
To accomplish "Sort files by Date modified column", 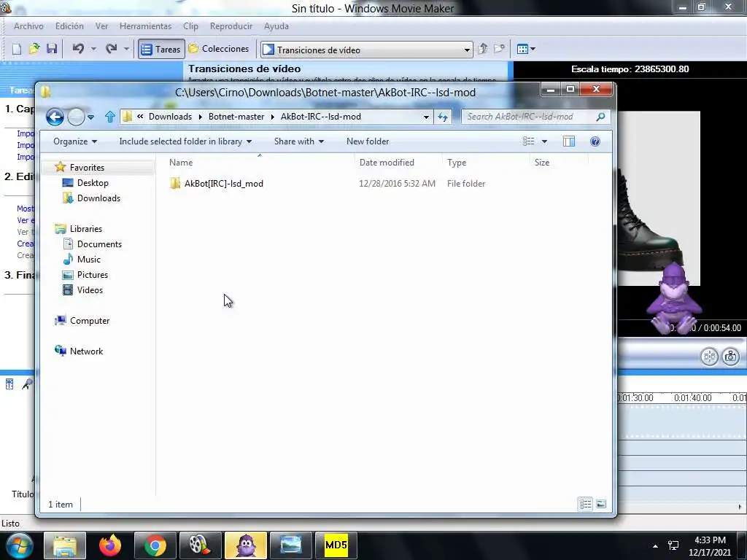I will click(x=398, y=163).
